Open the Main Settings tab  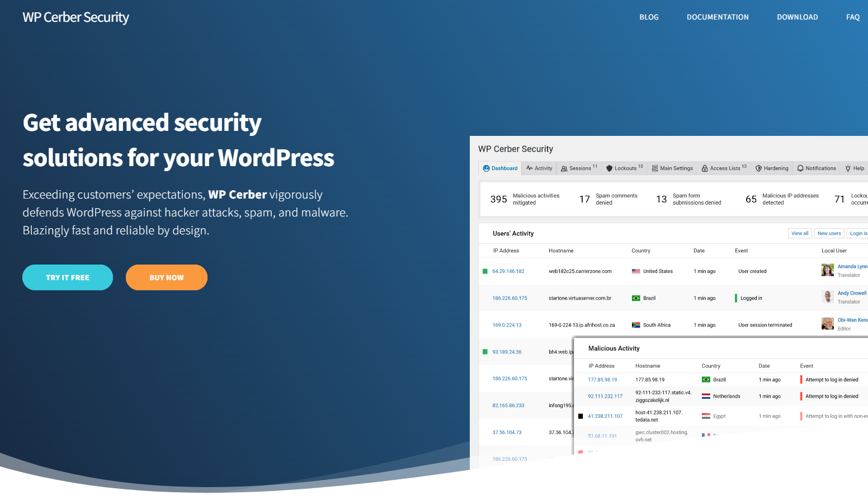pyautogui.click(x=672, y=168)
